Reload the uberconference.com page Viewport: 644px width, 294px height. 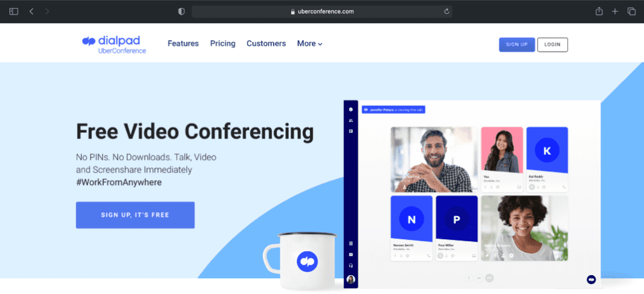(447, 11)
